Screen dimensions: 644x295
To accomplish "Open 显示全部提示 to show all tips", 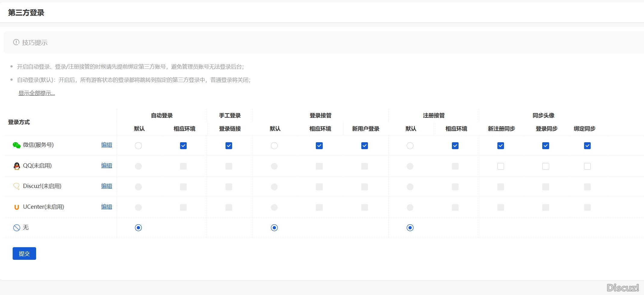I will pos(37,93).
